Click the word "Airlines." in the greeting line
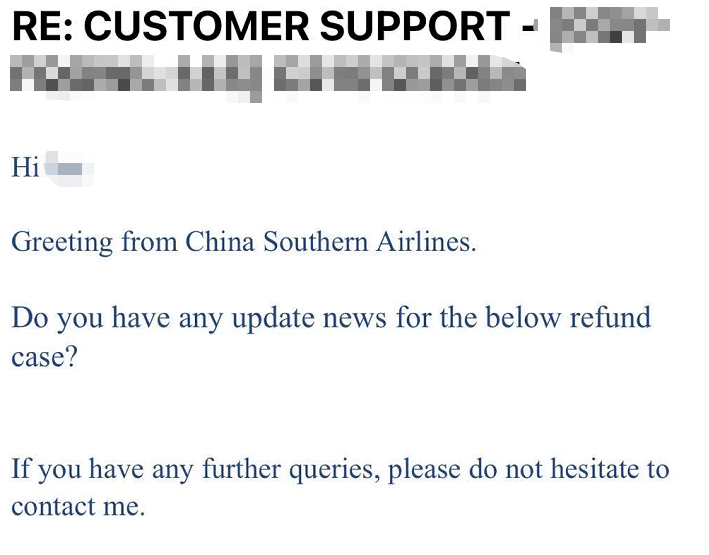 [426, 242]
